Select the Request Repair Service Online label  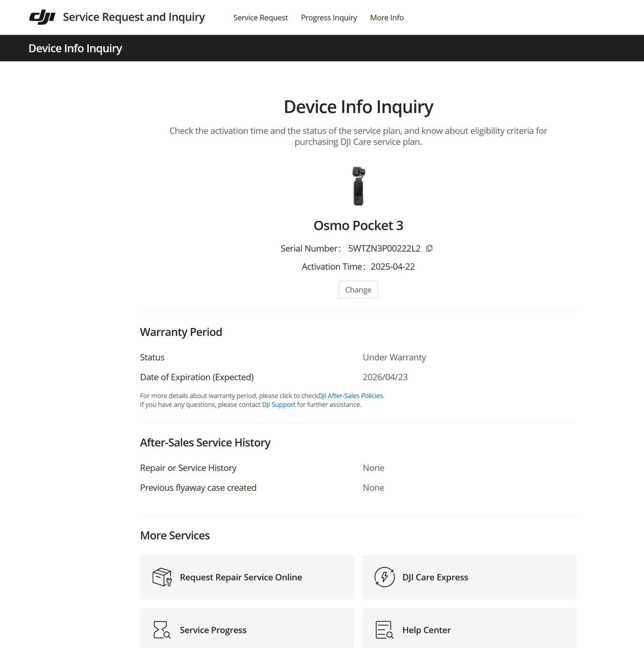pos(240,577)
